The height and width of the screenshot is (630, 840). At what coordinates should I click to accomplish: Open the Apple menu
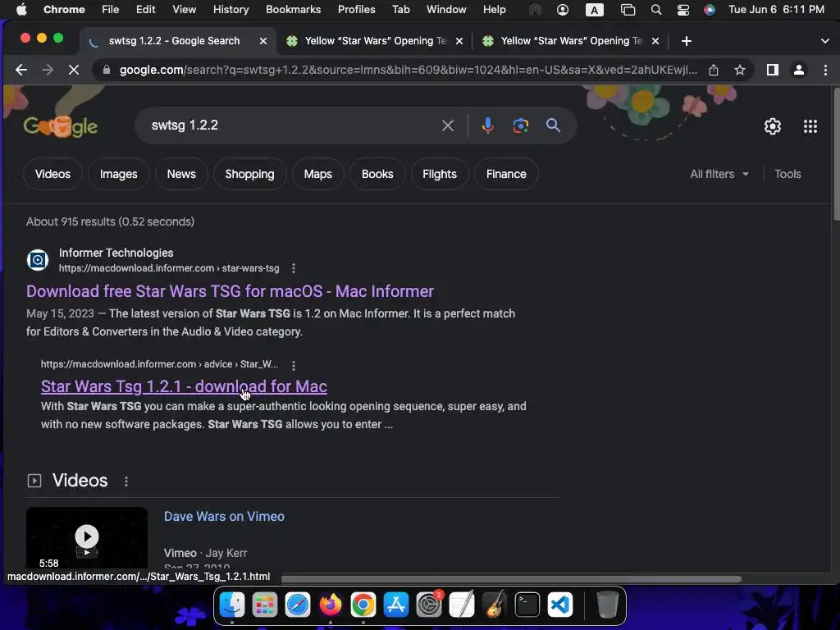pos(21,9)
